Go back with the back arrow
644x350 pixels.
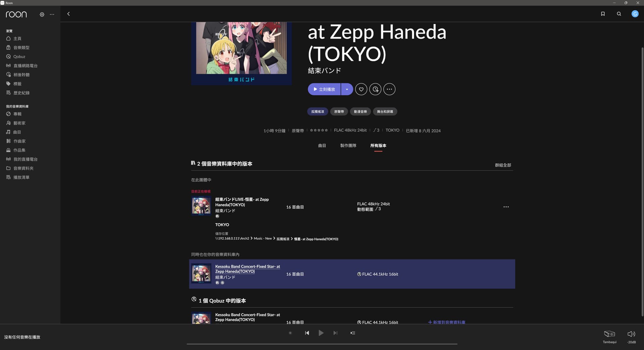[x=68, y=14]
